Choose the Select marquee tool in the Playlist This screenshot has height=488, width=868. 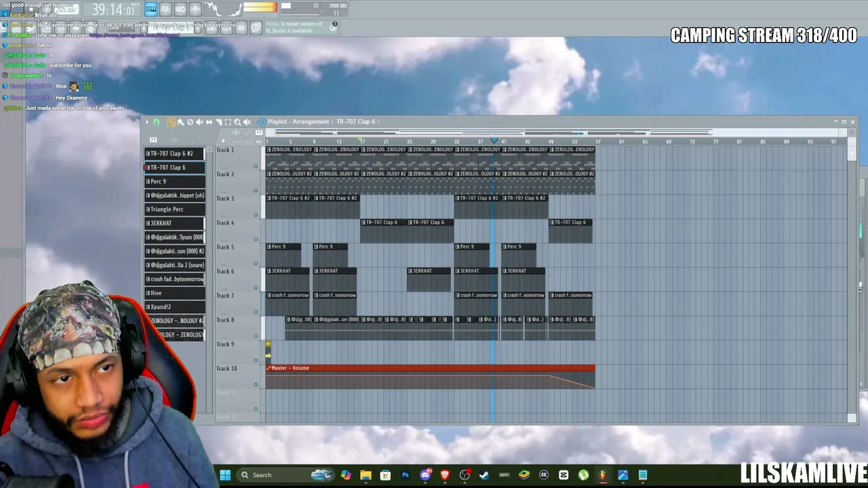coord(228,122)
